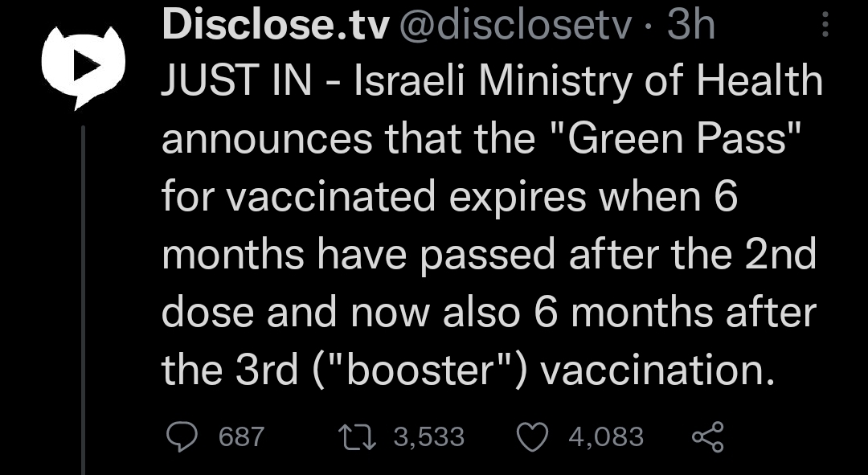The image size is (868, 475).
Task: Open the share icon options
Action: [x=708, y=436]
